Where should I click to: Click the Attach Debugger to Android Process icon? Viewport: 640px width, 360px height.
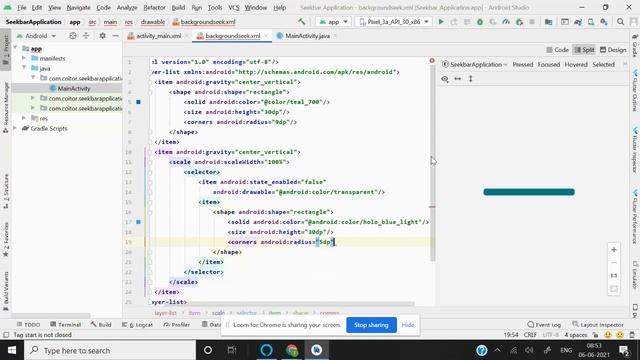point(519,22)
